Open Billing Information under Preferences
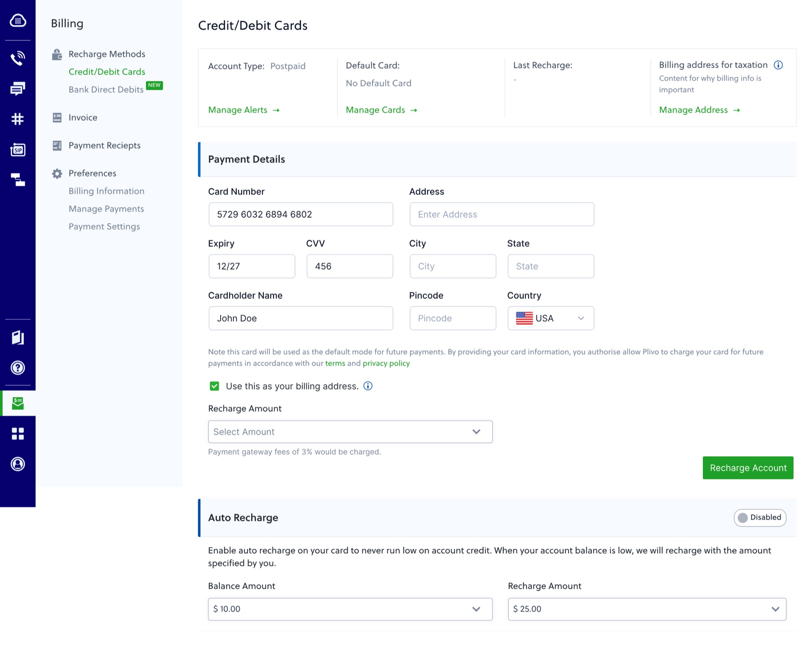 click(x=106, y=191)
